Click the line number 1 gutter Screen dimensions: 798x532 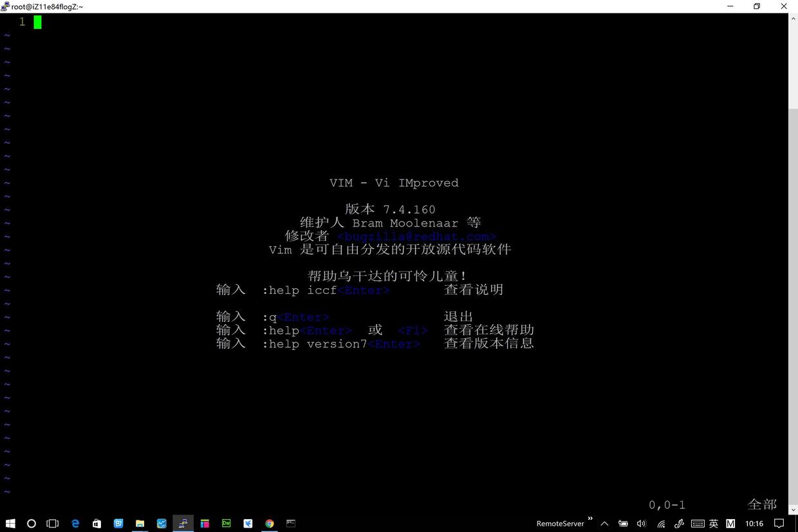(22, 22)
